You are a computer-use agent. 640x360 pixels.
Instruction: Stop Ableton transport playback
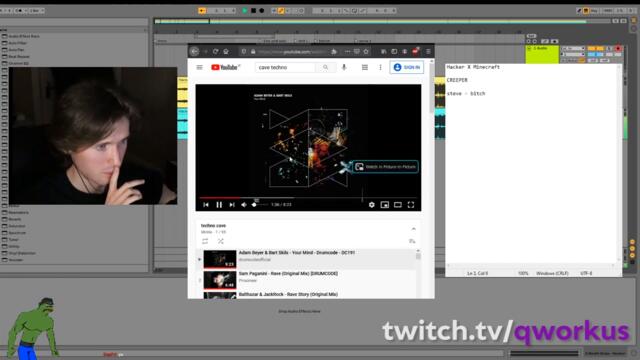[253, 11]
